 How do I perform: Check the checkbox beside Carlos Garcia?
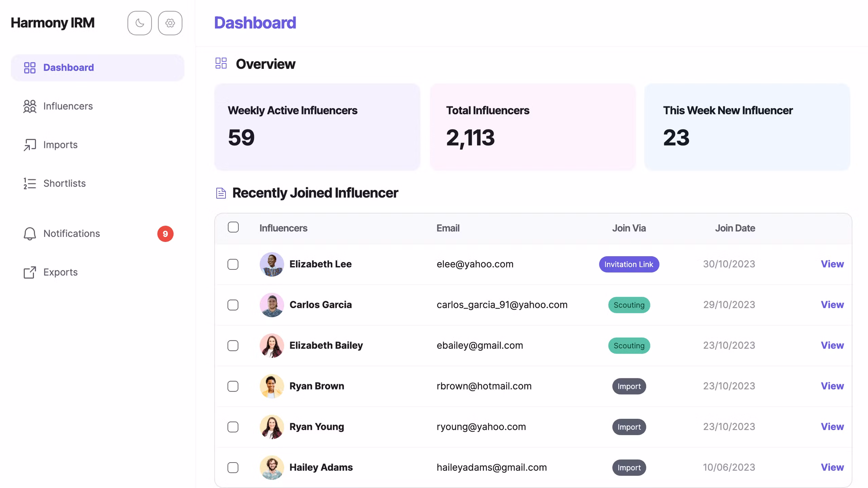(233, 305)
